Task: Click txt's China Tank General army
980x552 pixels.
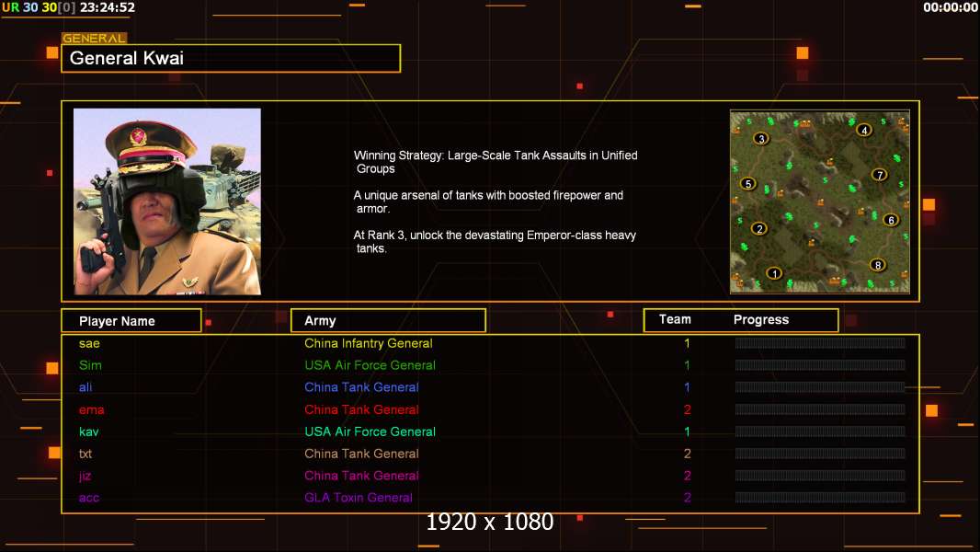Action: point(361,454)
